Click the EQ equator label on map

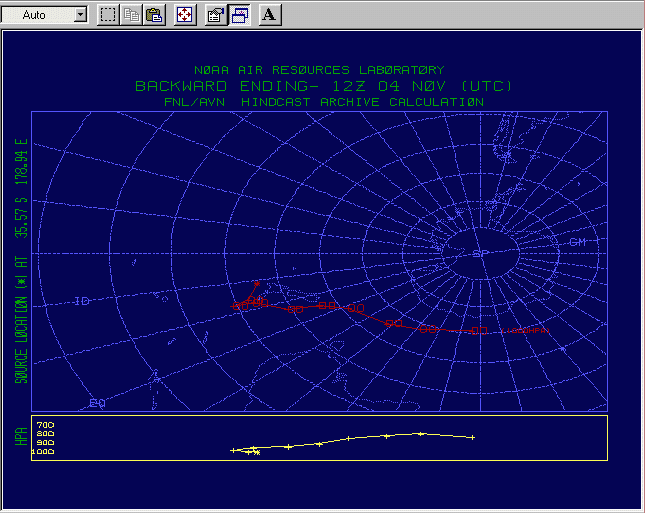click(x=97, y=403)
